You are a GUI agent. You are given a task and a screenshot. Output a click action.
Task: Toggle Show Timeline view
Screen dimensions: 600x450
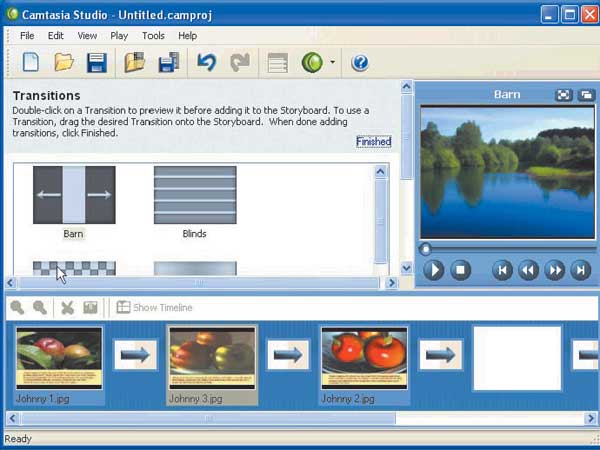point(154,308)
